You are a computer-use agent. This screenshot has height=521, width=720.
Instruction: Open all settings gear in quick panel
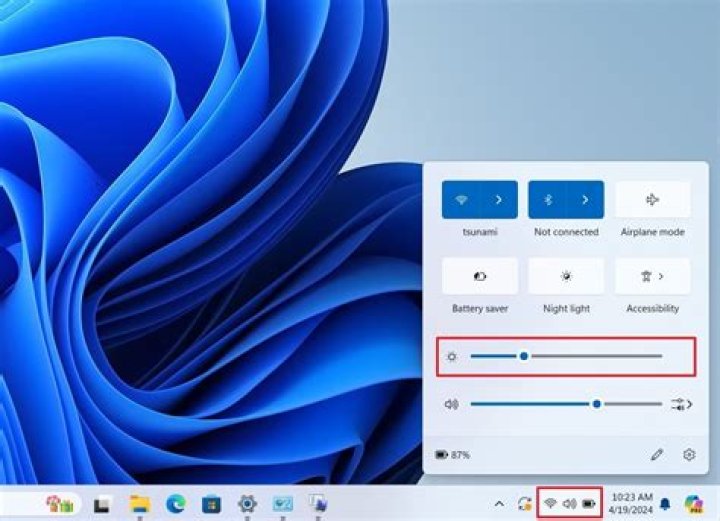tap(689, 454)
